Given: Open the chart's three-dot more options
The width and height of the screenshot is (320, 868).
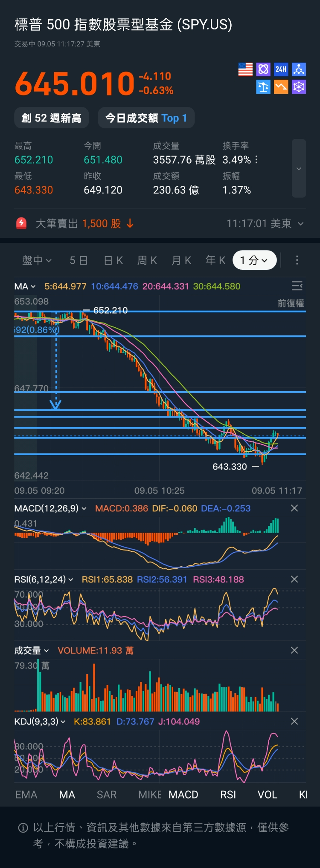Looking at the screenshot, I should [x=297, y=260].
